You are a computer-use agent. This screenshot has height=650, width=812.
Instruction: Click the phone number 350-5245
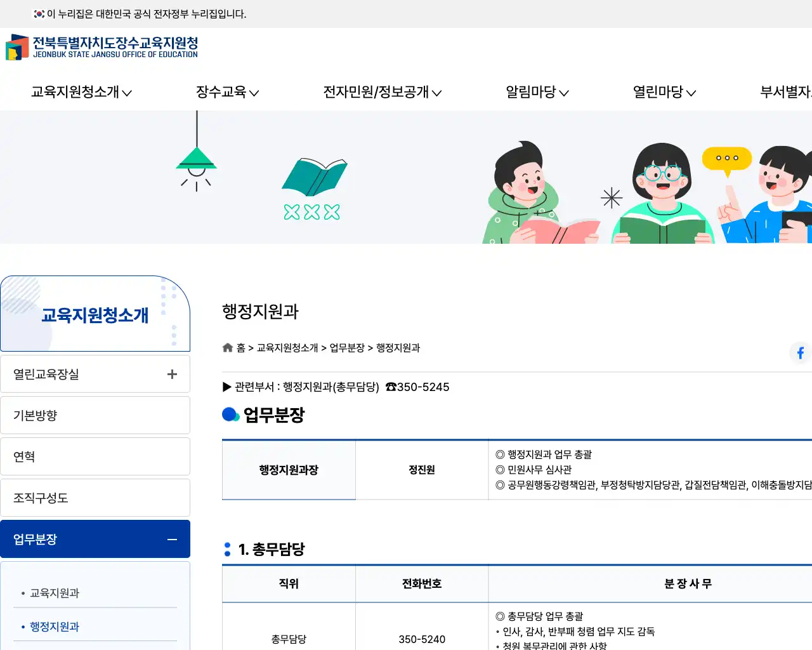423,387
